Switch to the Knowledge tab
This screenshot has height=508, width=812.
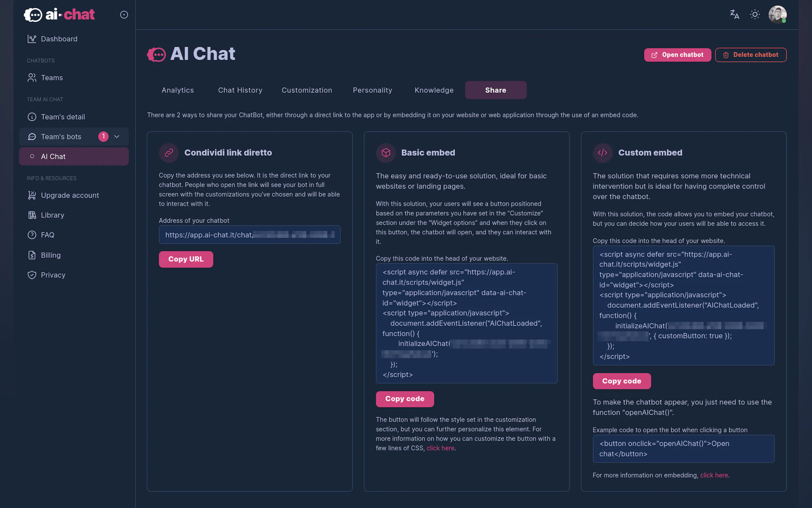tap(434, 90)
